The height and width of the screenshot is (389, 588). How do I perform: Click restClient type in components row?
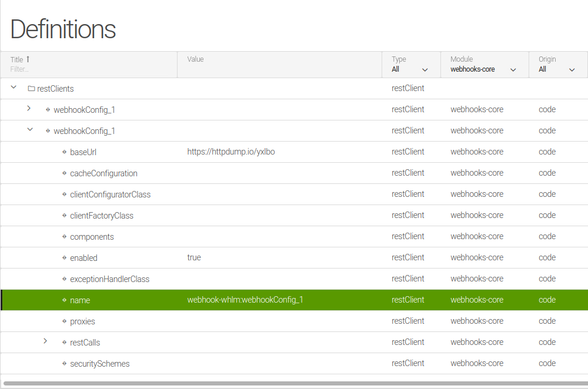pyautogui.click(x=407, y=236)
